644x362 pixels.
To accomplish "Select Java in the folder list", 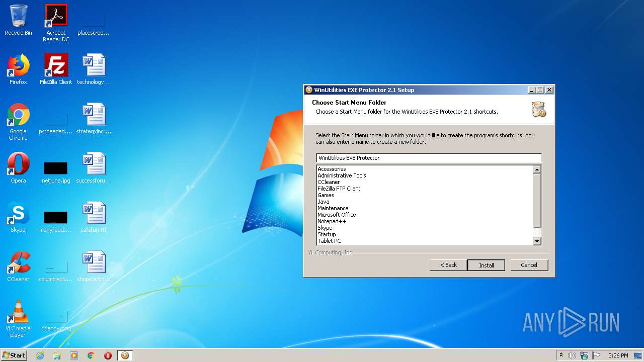I will click(x=323, y=202).
